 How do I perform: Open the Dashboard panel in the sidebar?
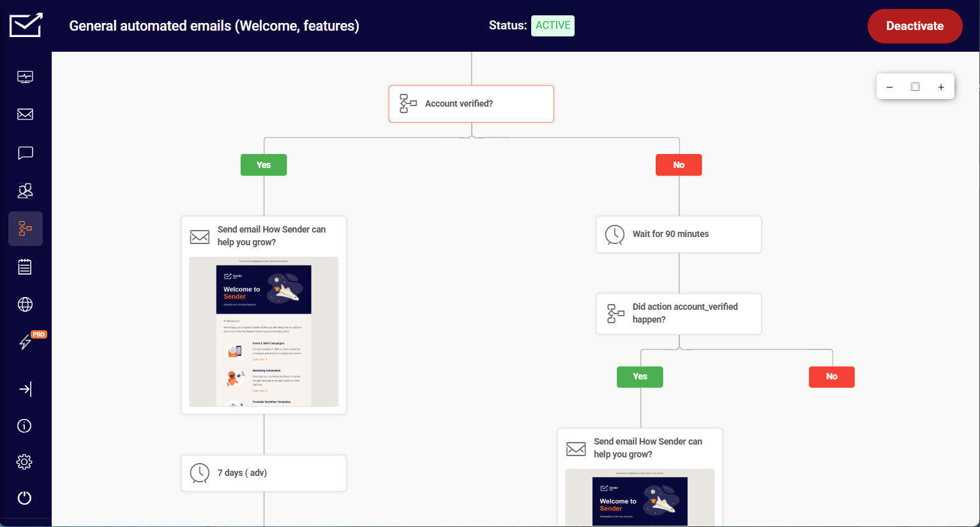point(25,77)
